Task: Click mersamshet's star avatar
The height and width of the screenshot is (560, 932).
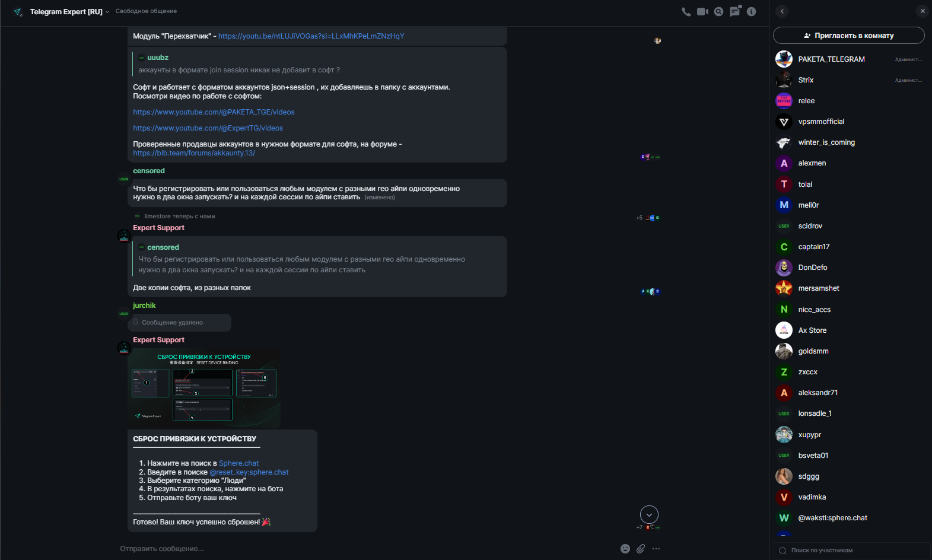Action: pyautogui.click(x=784, y=288)
